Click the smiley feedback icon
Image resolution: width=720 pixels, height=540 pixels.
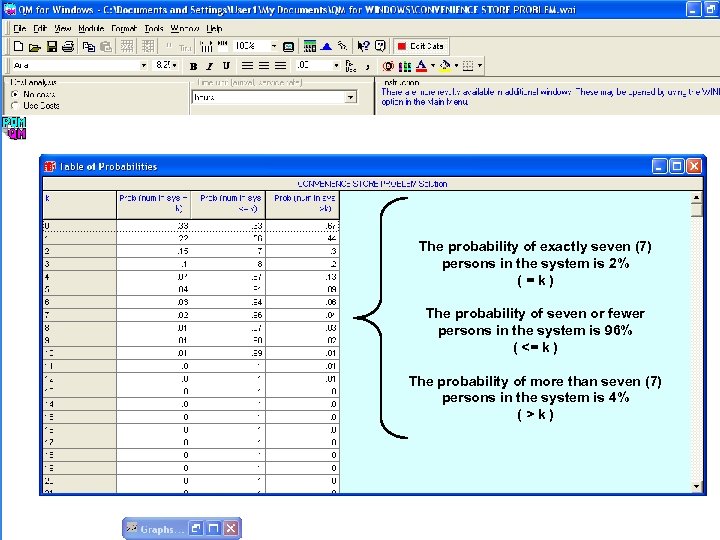click(x=380, y=46)
